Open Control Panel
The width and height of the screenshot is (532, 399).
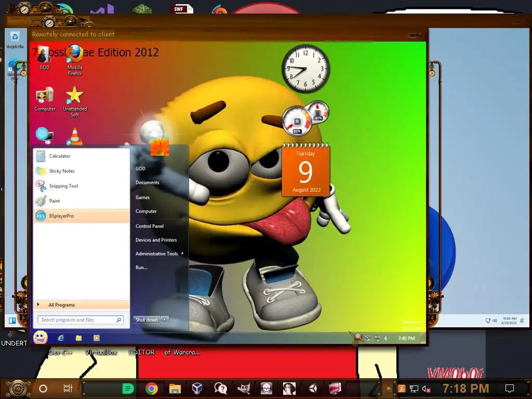pyautogui.click(x=150, y=226)
